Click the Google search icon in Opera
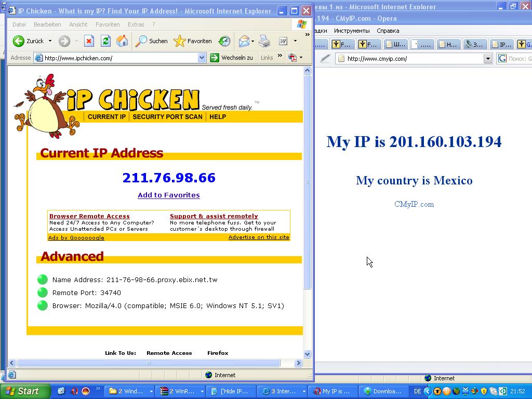 click(502, 58)
